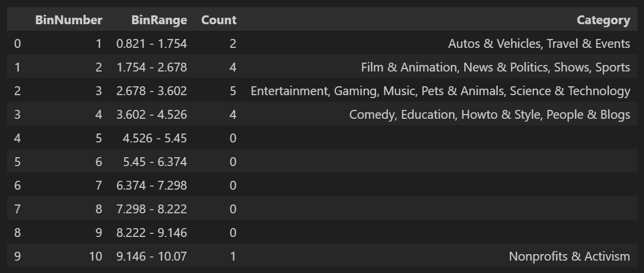
Task: Select the 8.222 - 9.146 range cell
Action: (151, 233)
